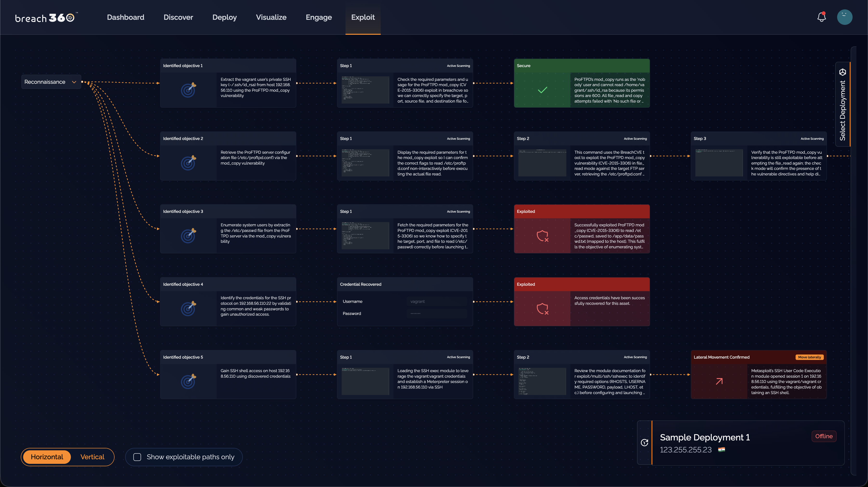
Task: Click the green checkmark in Secure card
Action: tap(542, 90)
